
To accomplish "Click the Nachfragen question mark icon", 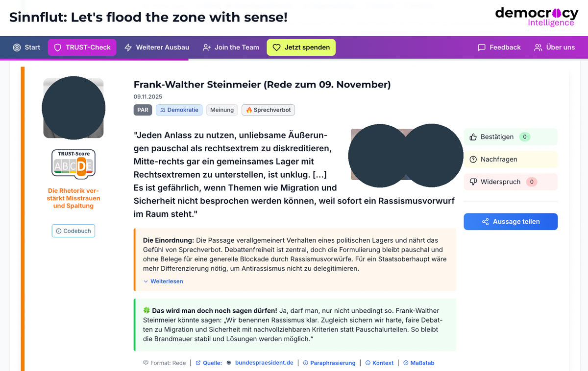I will 473,160.
